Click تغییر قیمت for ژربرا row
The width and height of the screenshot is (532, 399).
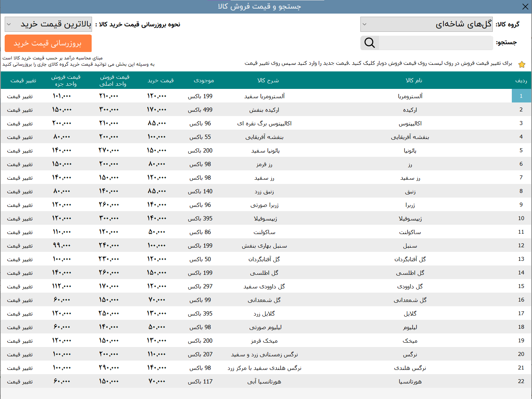20,205
